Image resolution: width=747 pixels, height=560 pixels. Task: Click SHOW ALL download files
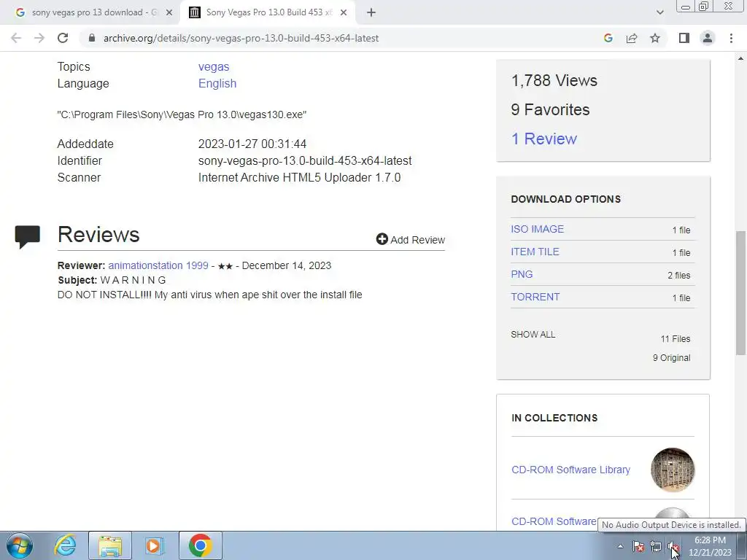click(533, 334)
